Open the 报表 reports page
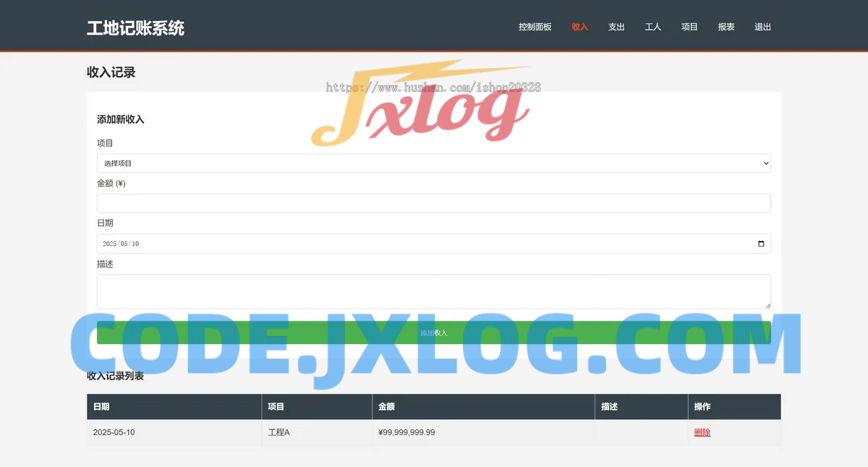 tap(726, 27)
